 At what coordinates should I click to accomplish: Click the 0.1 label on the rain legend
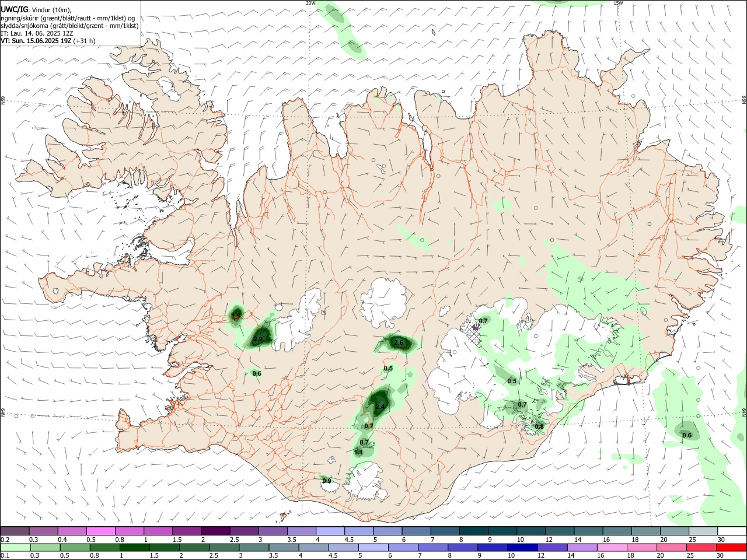click(x=5, y=556)
